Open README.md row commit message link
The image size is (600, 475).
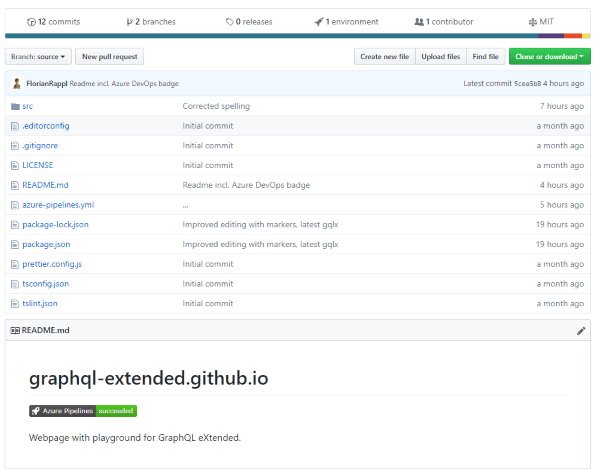pos(246,185)
